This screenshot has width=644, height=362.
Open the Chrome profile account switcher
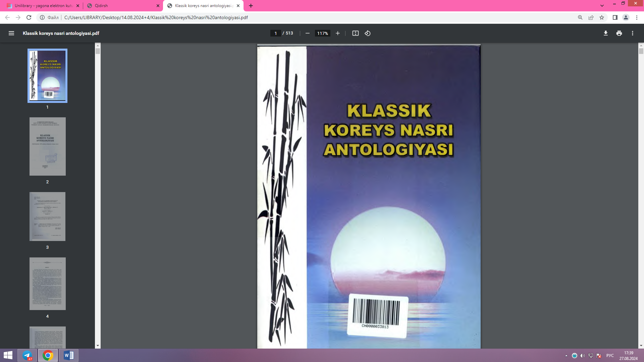pyautogui.click(x=626, y=17)
